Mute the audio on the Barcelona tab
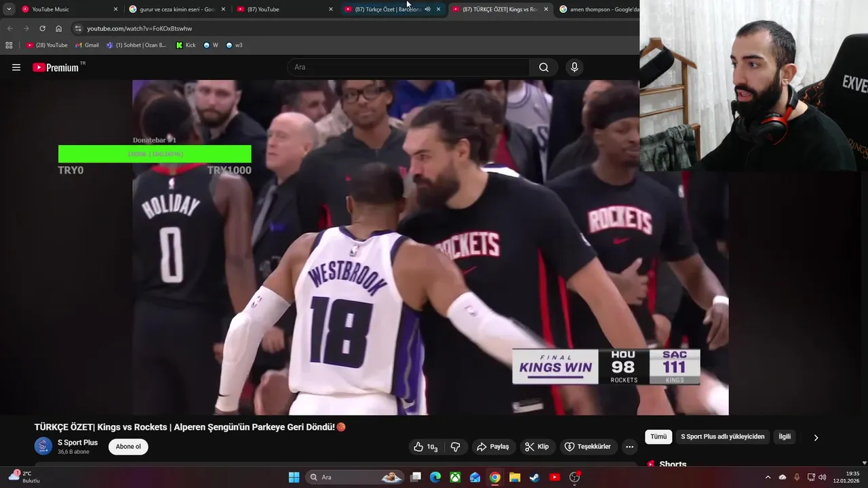The width and height of the screenshot is (868, 488). coord(427,9)
